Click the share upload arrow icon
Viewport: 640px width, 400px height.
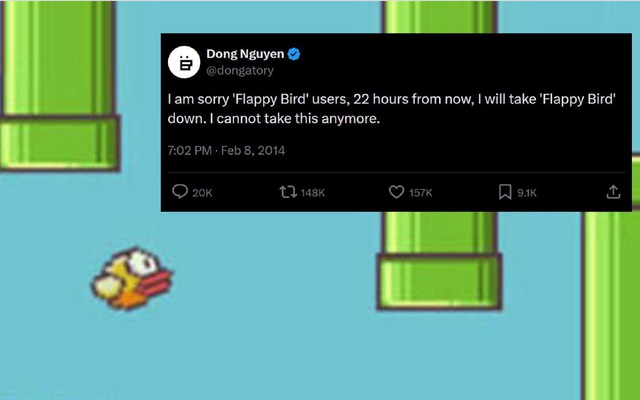(x=614, y=192)
